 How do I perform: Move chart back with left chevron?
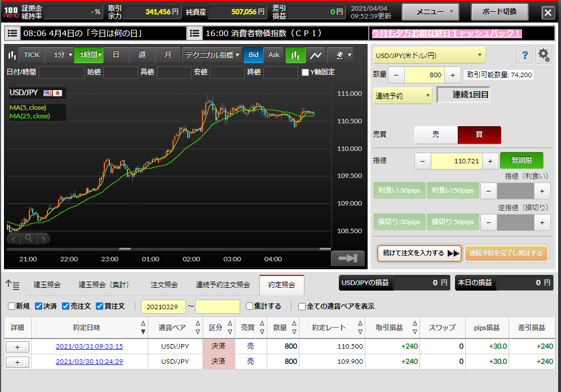coord(14,238)
